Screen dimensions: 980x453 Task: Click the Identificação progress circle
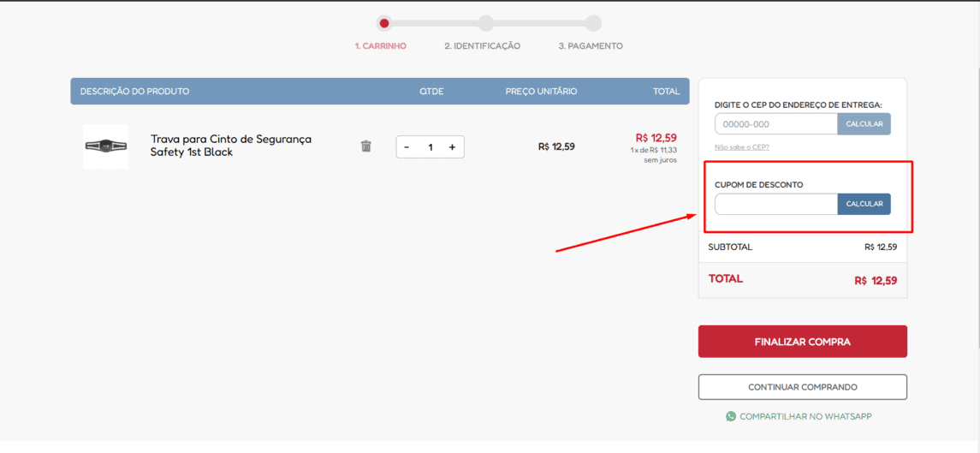[x=485, y=24]
